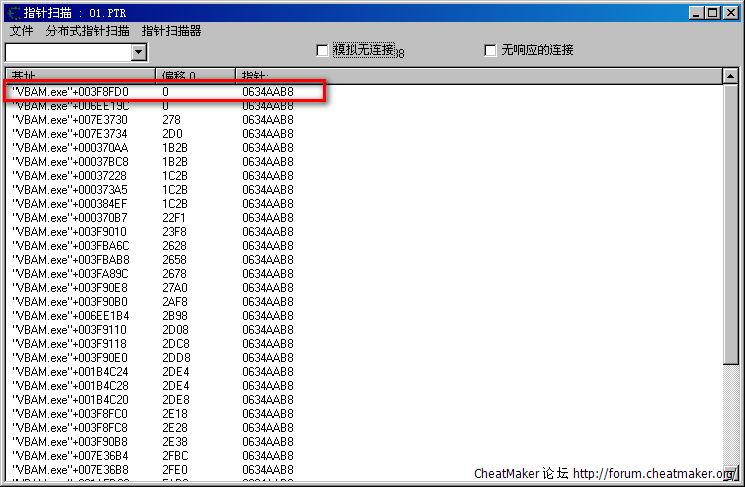Sort by the 偏移 0 column header
The width and height of the screenshot is (745, 487).
tap(195, 76)
